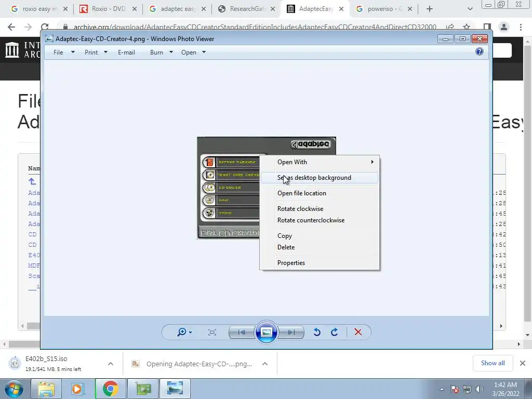Select Copy in the context menu
Viewport: 532px width, 399px height.
click(320, 236)
